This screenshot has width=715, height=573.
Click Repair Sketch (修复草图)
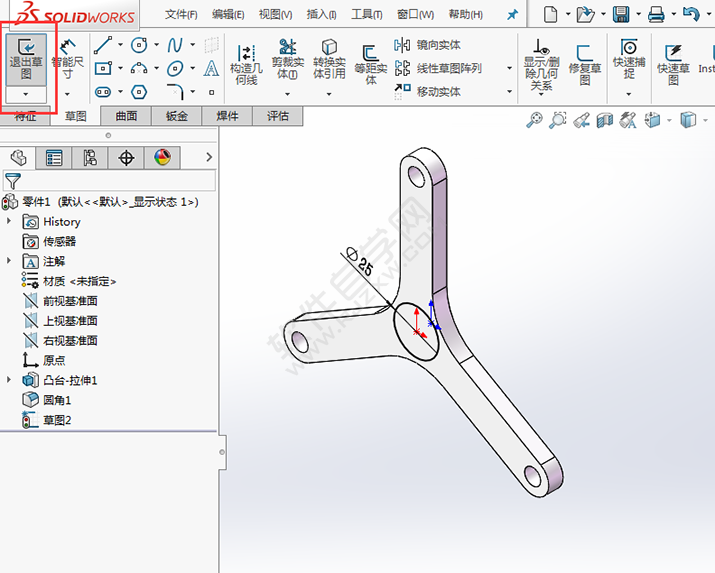[585, 64]
